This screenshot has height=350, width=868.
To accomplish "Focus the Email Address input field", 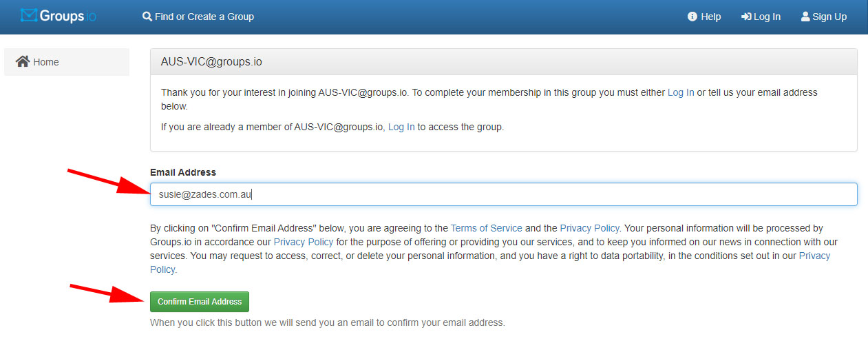I will coord(503,194).
